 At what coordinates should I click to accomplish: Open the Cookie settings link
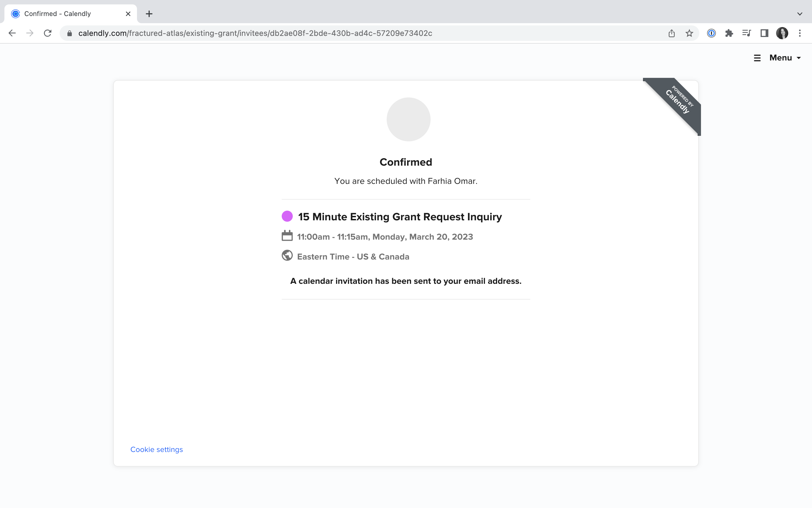click(157, 449)
